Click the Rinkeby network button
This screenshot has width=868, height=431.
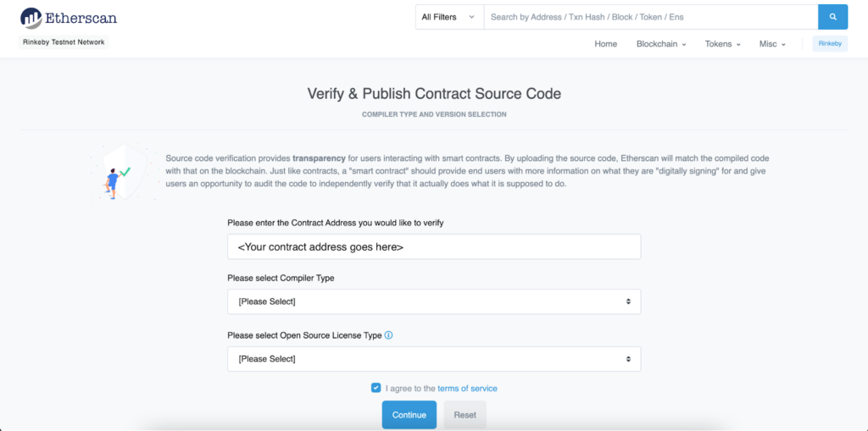(x=830, y=44)
